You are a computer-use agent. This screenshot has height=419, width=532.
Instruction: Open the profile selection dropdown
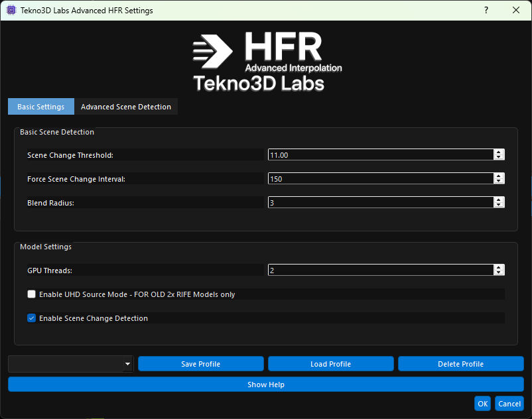click(71, 364)
